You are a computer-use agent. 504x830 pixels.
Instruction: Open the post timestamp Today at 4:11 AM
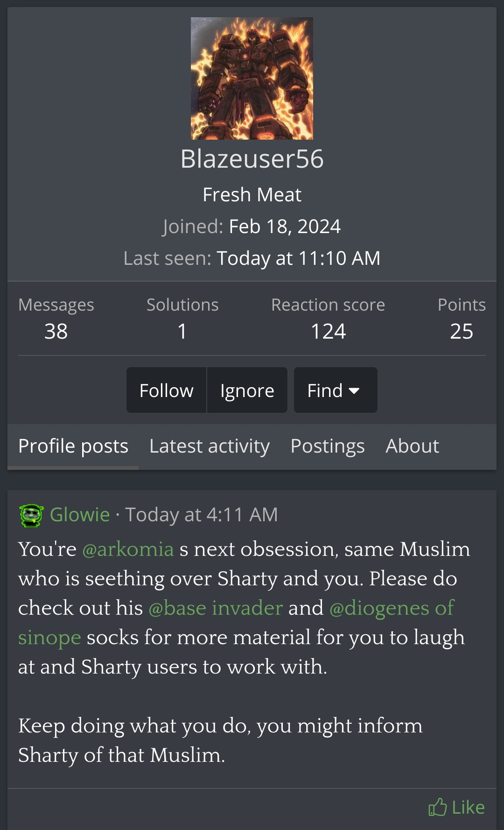click(x=202, y=515)
